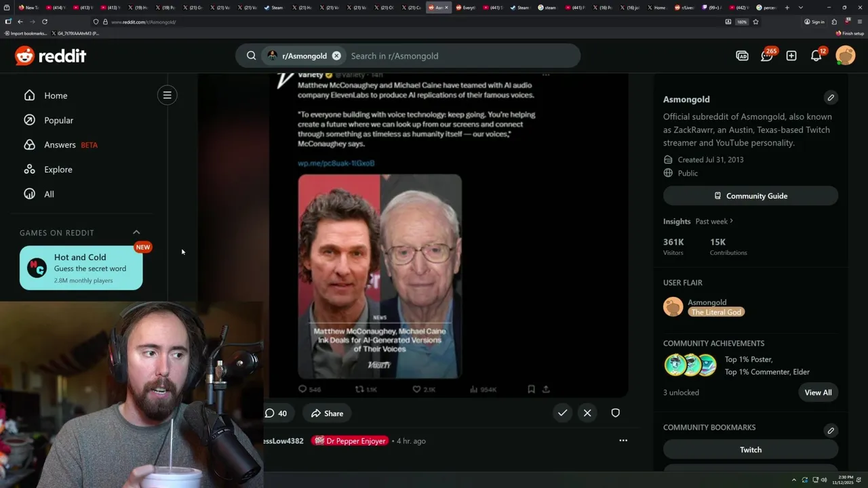View All community achievements
This screenshot has height=488, width=868.
[x=818, y=392]
